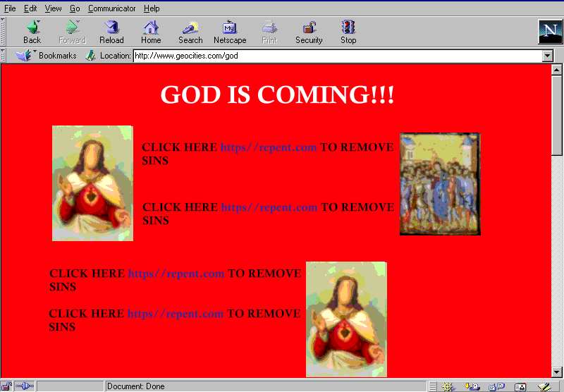Click the GOD IS COMING!!! heading
The image size is (564, 392).
277,94
